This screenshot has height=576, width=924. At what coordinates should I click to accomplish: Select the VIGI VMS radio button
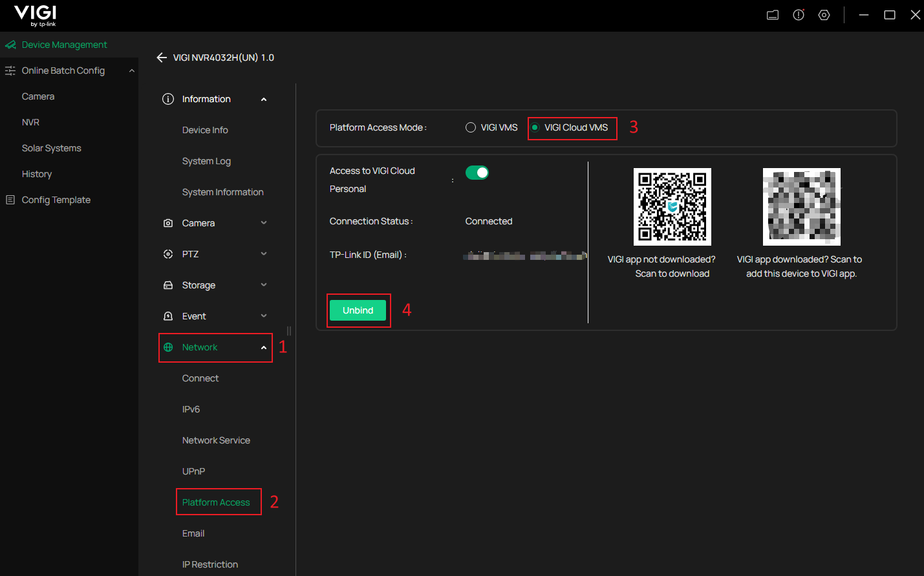coord(471,127)
